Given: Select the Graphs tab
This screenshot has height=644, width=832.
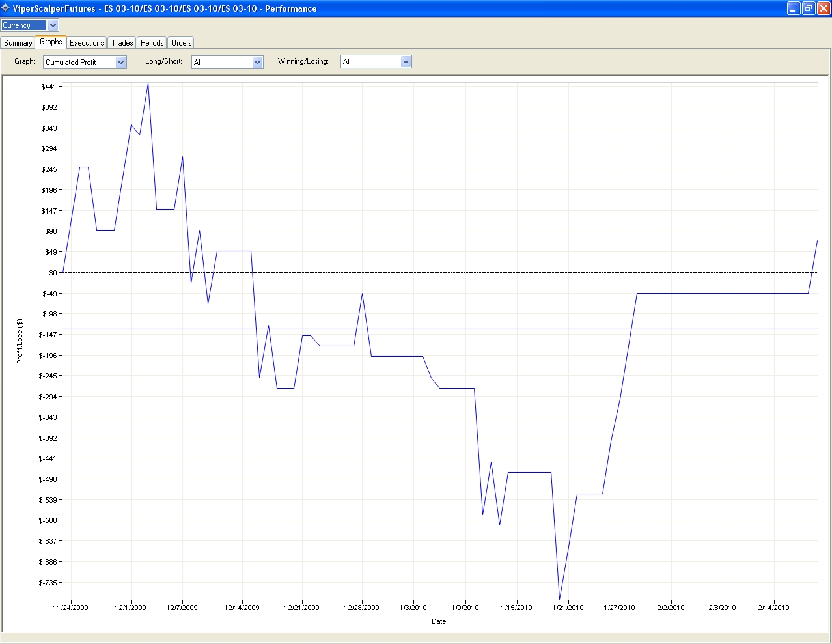Looking at the screenshot, I should [x=51, y=42].
